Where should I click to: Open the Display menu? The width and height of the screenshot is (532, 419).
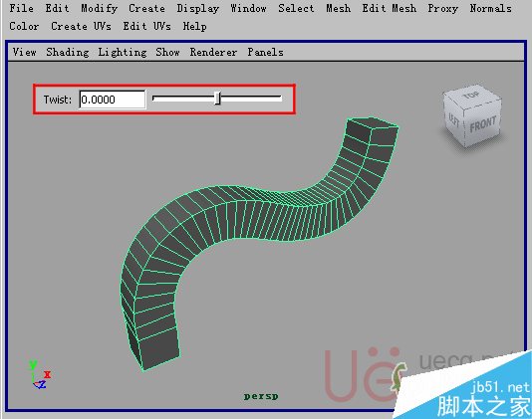(198, 9)
